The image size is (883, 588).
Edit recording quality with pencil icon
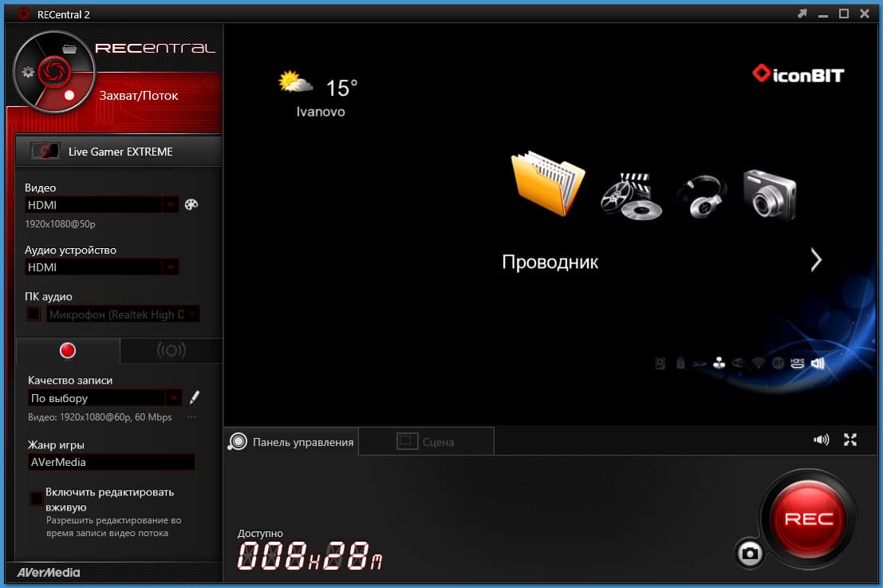point(195,397)
